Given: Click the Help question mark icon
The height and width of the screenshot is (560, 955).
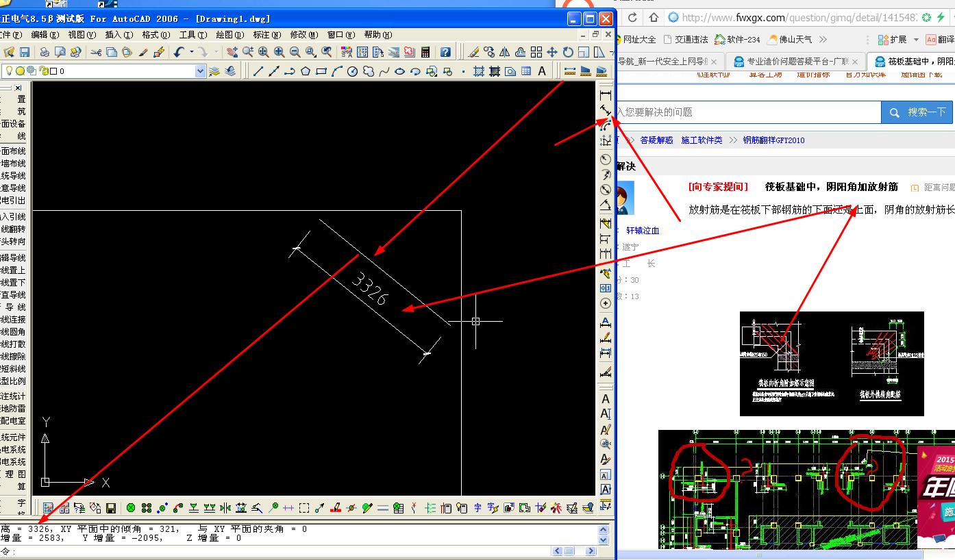Looking at the screenshot, I should tap(445, 52).
